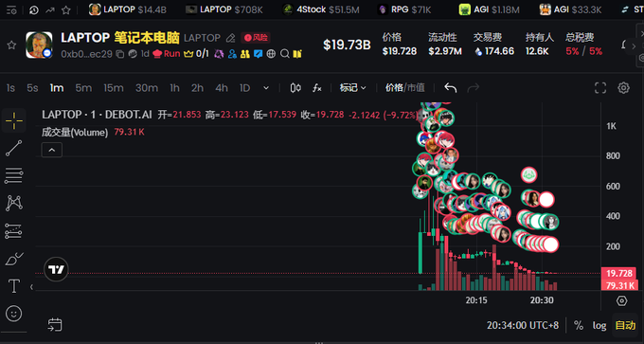This screenshot has width=644, height=344.
Task: Collapse drawing toolbar side arrow
Action: pyautogui.click(x=31, y=287)
